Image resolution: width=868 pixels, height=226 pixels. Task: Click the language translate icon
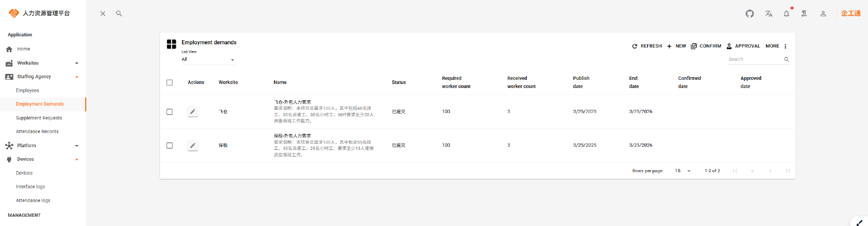(x=768, y=14)
